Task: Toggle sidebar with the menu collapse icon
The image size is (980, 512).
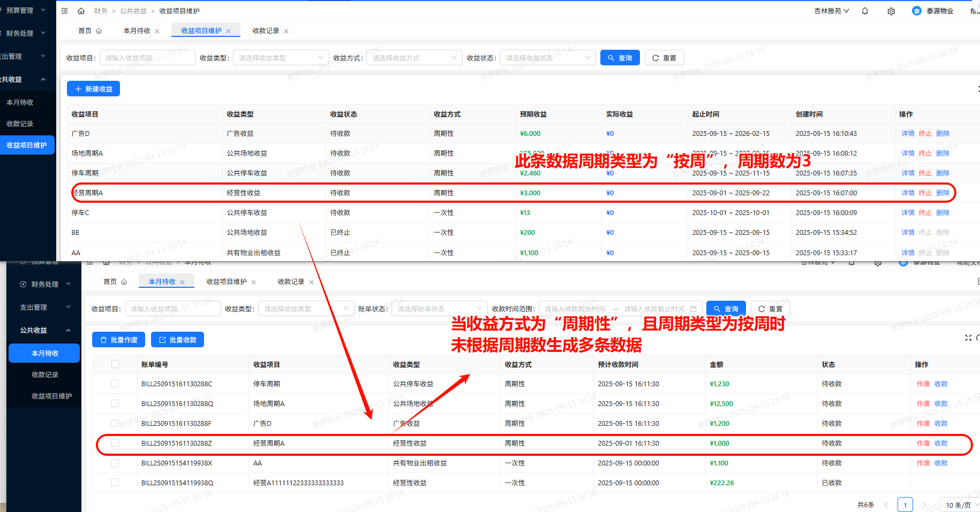Action: tap(64, 11)
